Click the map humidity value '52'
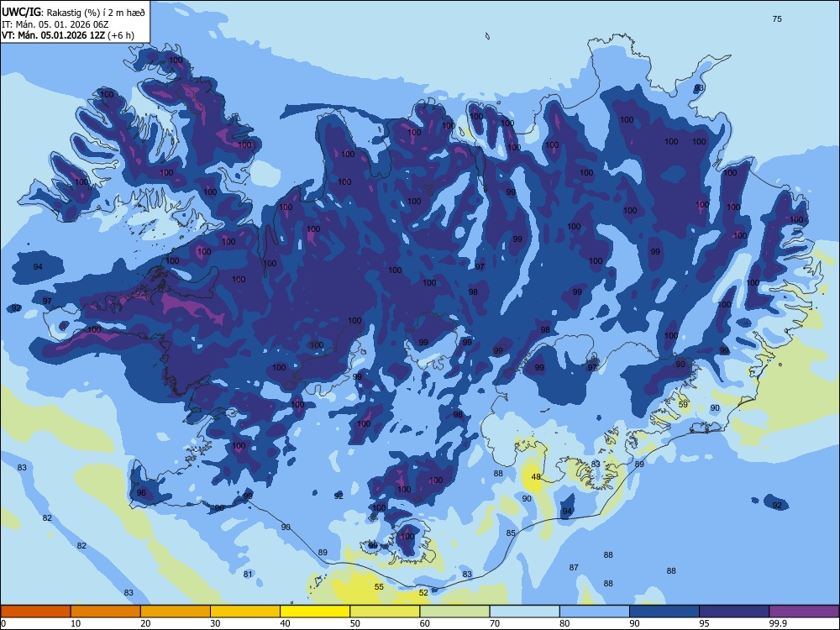840x630 pixels. 423,592
